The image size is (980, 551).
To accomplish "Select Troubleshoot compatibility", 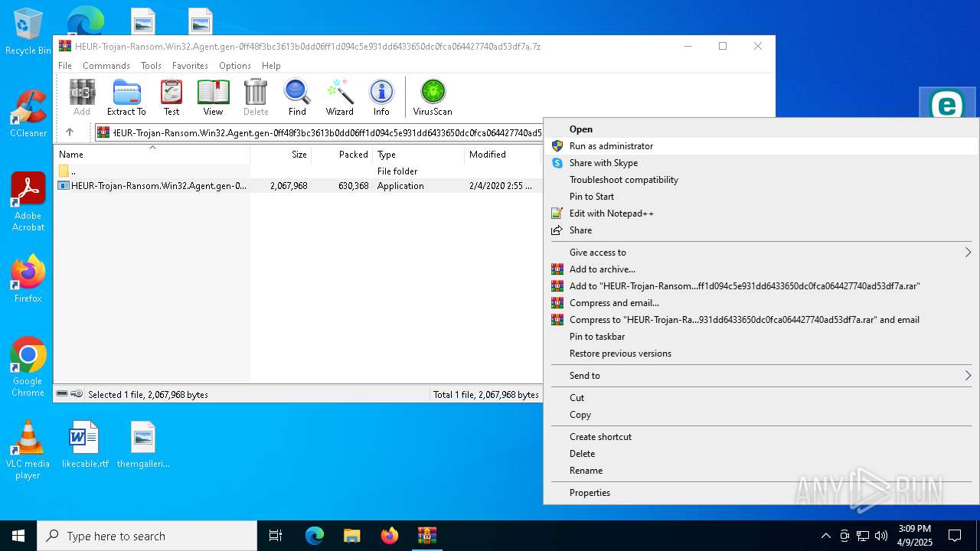I will pos(762,180).
